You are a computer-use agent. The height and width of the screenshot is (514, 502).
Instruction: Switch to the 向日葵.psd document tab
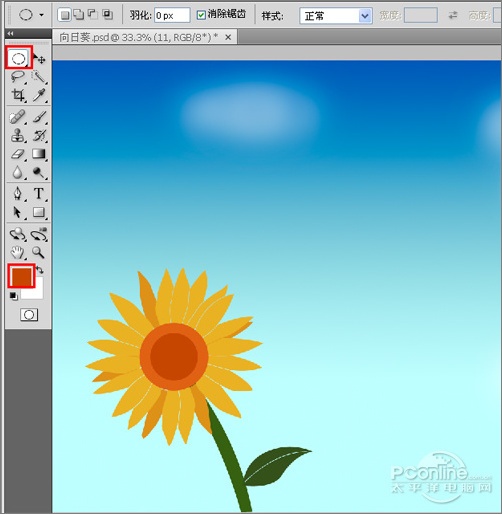[x=138, y=37]
